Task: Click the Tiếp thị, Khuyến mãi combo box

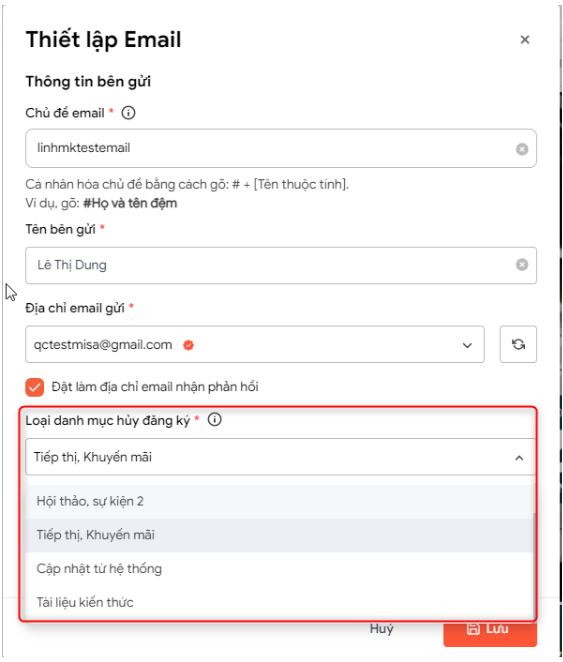Action: 281,457
